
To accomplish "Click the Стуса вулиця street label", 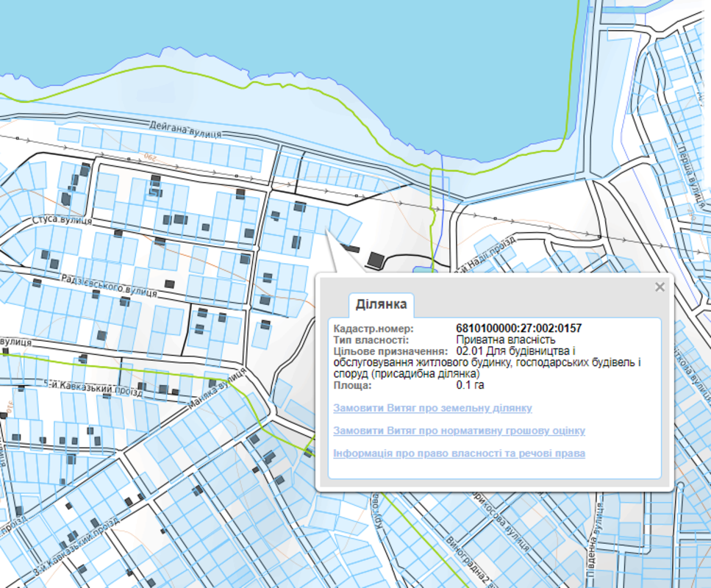I will 62,220.
